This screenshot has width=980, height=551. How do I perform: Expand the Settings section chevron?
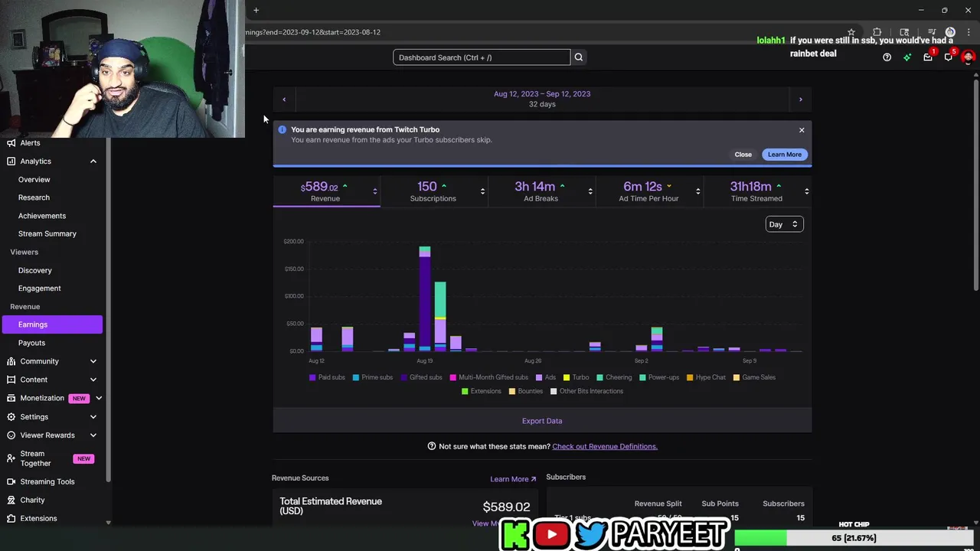point(93,417)
